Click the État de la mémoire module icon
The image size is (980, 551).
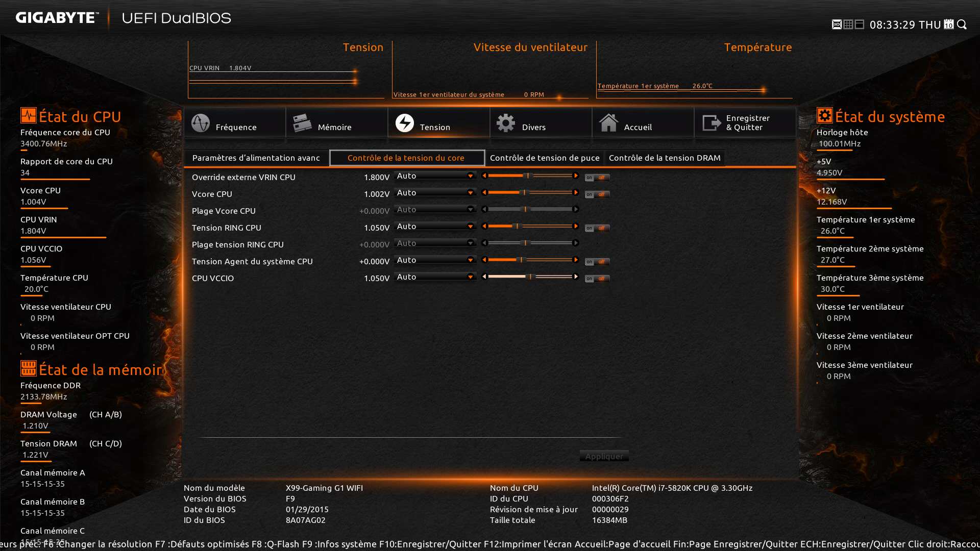click(x=29, y=368)
